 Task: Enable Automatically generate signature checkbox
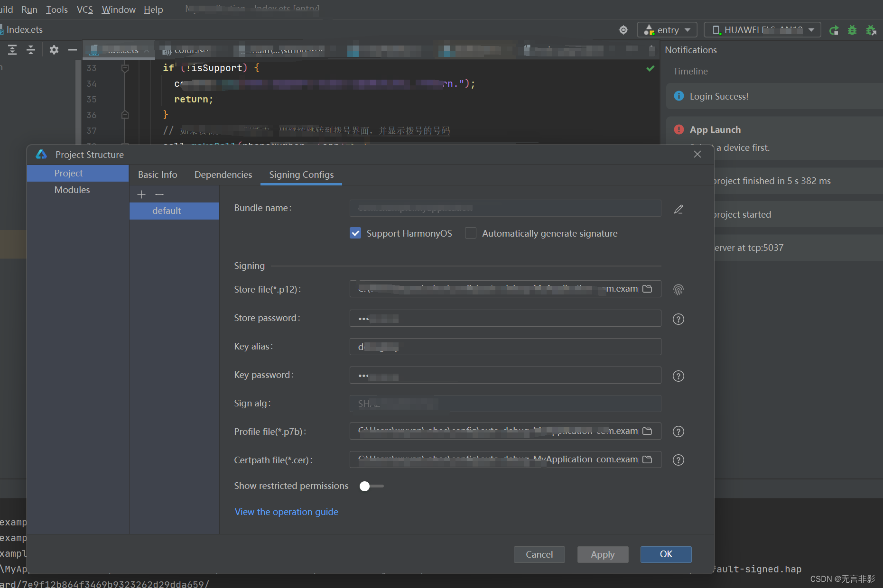pyautogui.click(x=471, y=233)
